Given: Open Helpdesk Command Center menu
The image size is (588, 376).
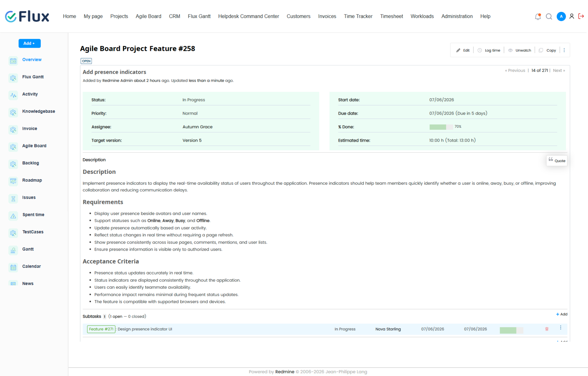Looking at the screenshot, I should click(x=248, y=16).
